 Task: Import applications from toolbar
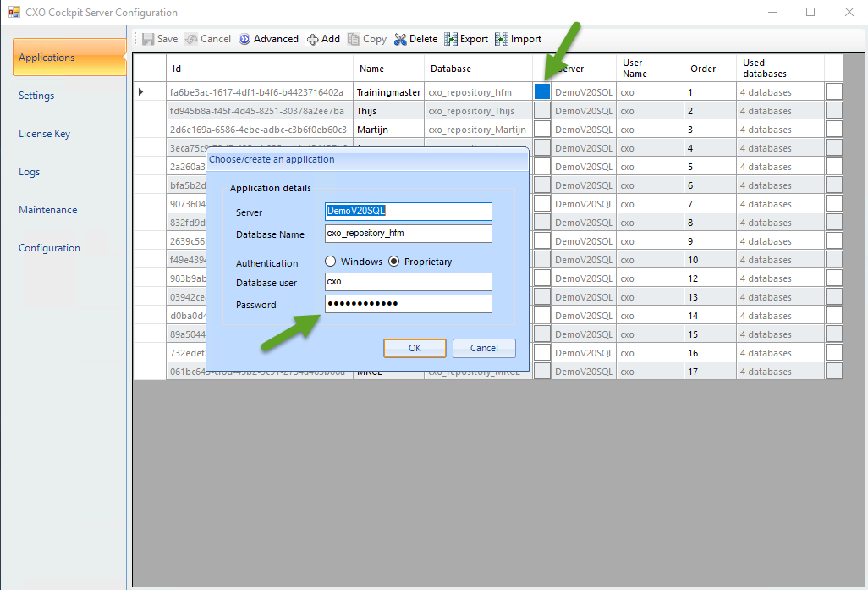[518, 39]
